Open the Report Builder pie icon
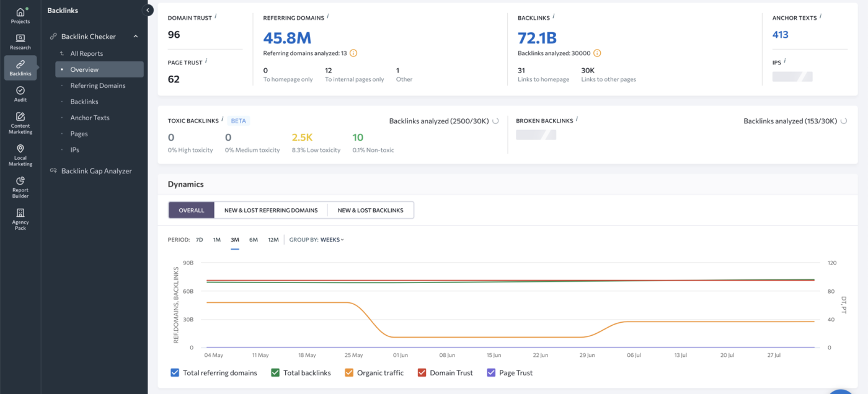The width and height of the screenshot is (868, 394). (20, 181)
